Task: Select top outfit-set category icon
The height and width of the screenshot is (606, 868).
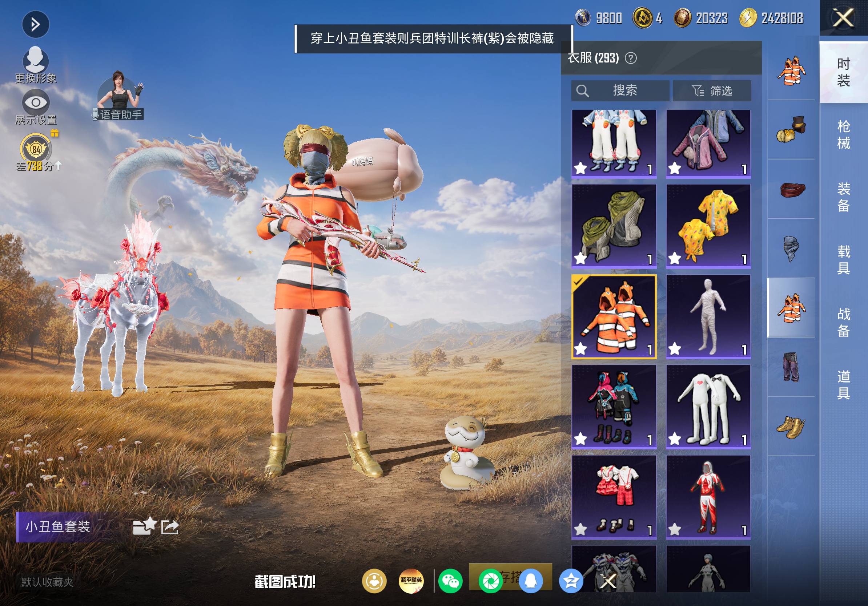Action: click(x=791, y=70)
